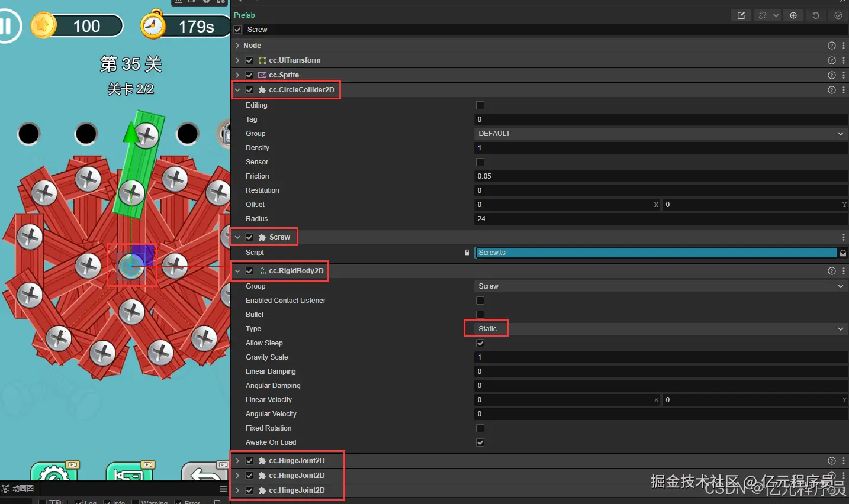Click the green gear settings game button
The width and height of the screenshot is (849, 504).
click(54, 471)
